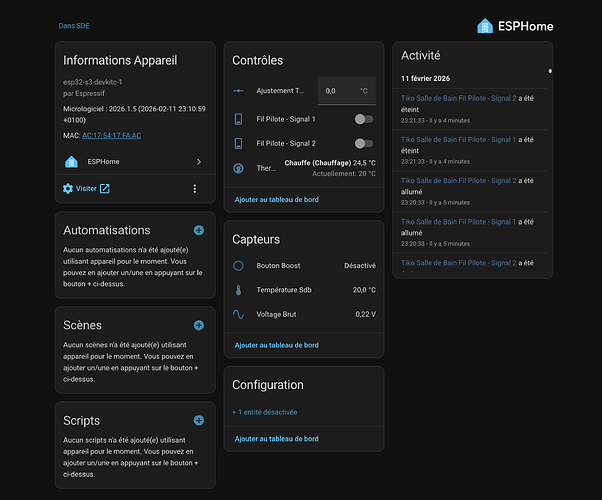
Task: Add Contrôles entities to the dashboard
Action: point(276,200)
